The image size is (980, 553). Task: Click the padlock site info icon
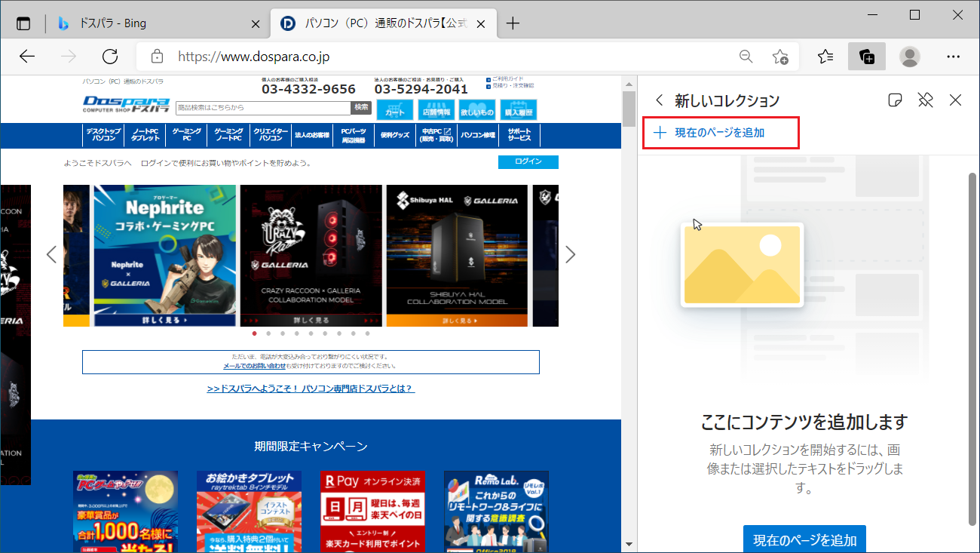(157, 57)
